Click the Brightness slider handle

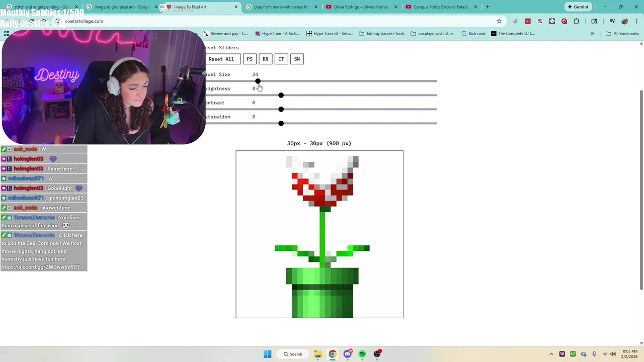pos(281,95)
